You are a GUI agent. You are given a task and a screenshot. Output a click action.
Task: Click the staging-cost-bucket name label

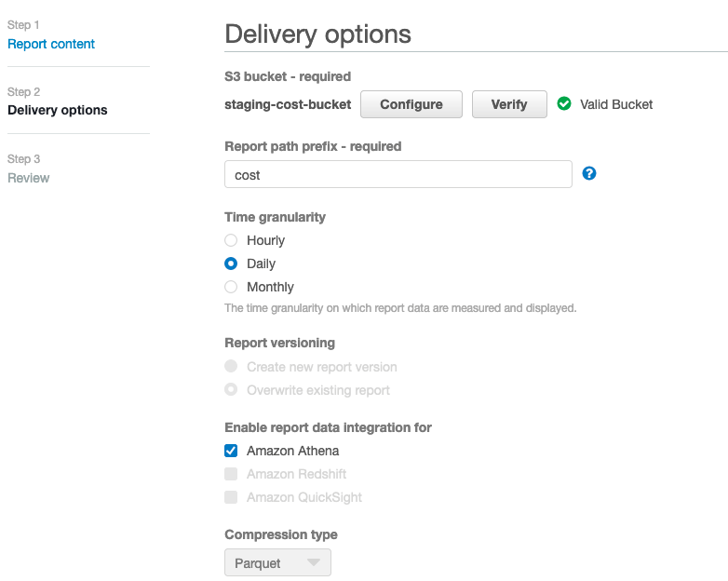click(288, 104)
